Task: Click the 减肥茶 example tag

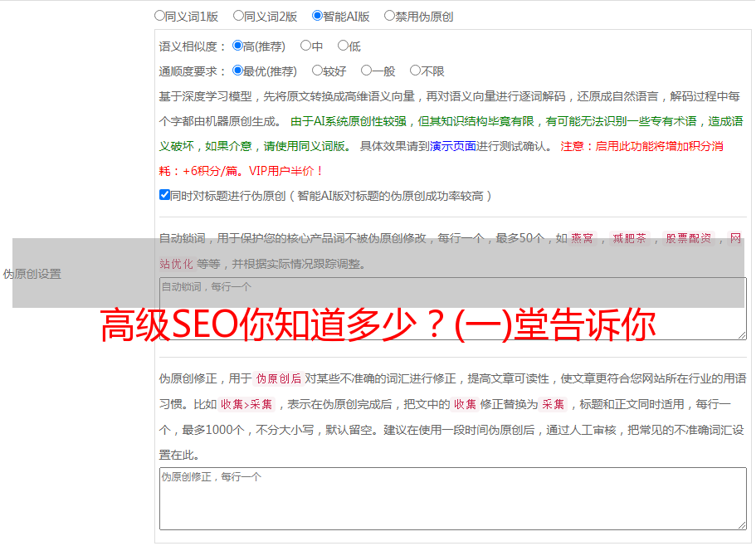Action: (x=629, y=238)
